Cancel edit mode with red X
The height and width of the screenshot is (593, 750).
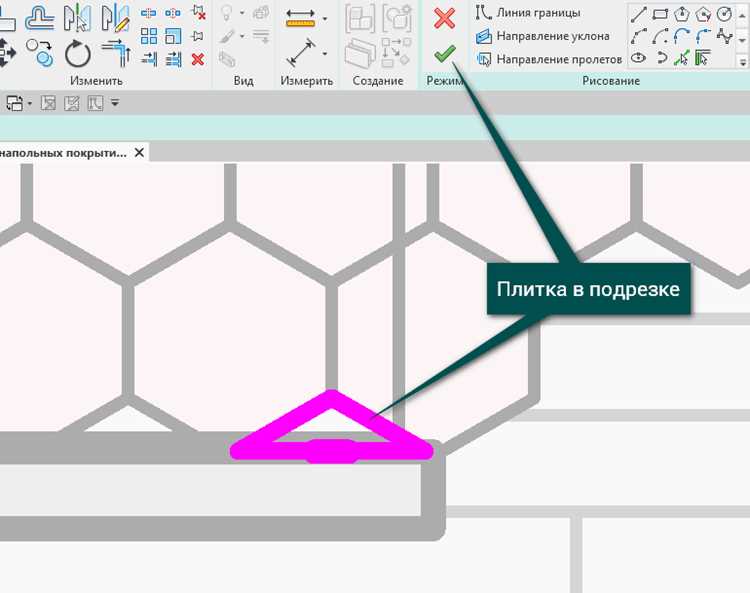coord(445,19)
